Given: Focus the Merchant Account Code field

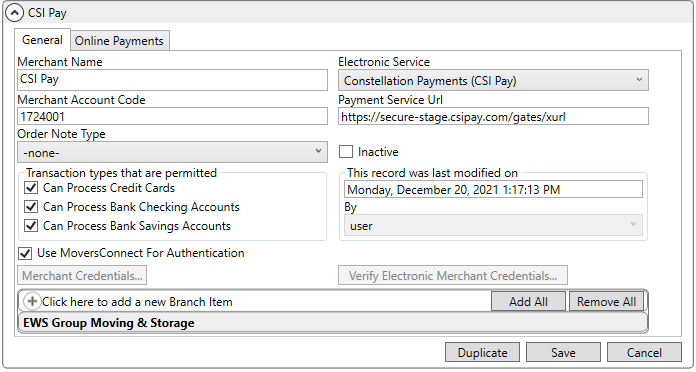Looking at the screenshot, I should [172, 117].
